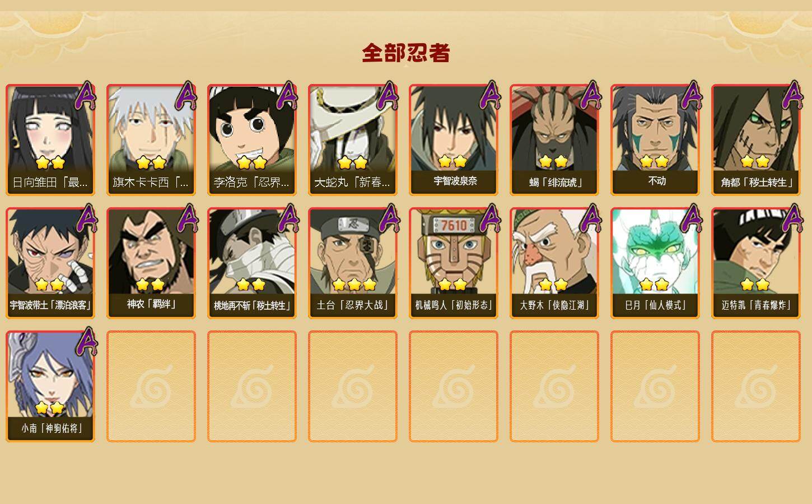The height and width of the screenshot is (504, 812).
Task: Select the 日向雏田 ninja card
Action: pyautogui.click(x=50, y=139)
